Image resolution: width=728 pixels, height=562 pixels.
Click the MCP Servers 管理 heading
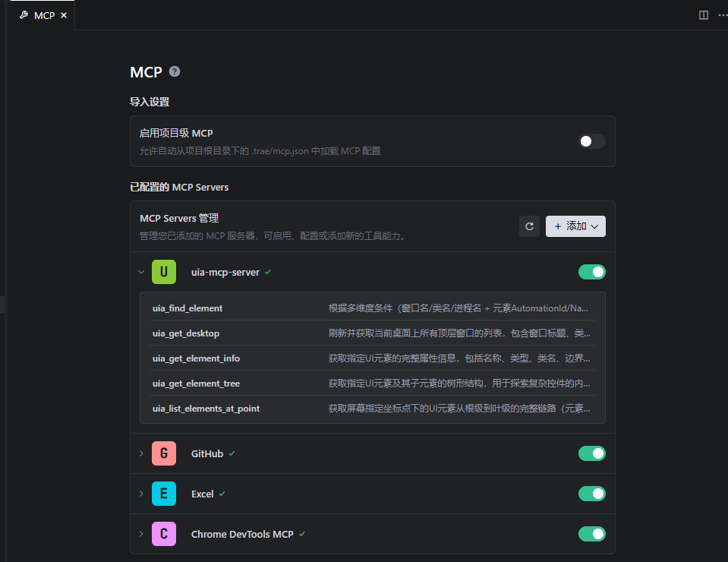pos(179,218)
